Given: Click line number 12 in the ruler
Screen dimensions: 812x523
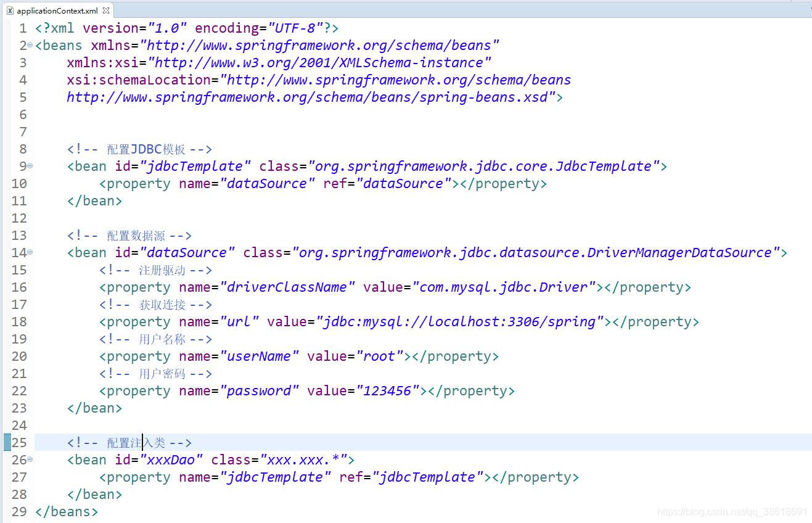Looking at the screenshot, I should (x=19, y=218).
